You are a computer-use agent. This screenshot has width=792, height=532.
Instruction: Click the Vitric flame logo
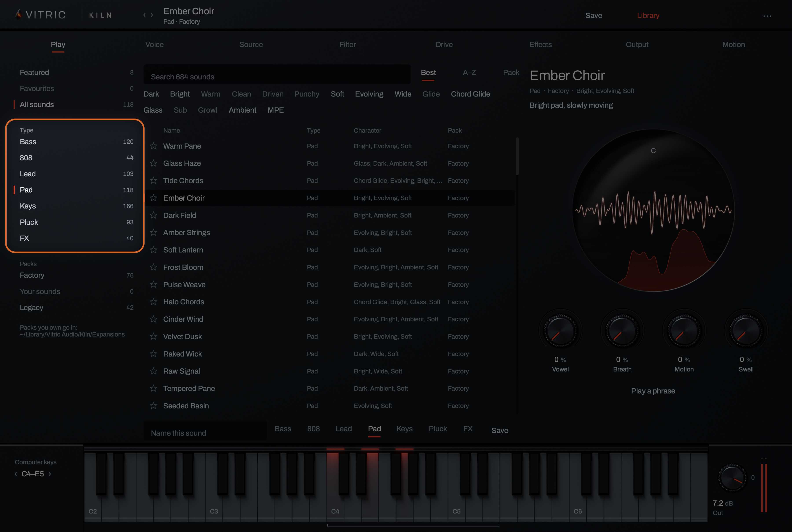click(x=19, y=14)
